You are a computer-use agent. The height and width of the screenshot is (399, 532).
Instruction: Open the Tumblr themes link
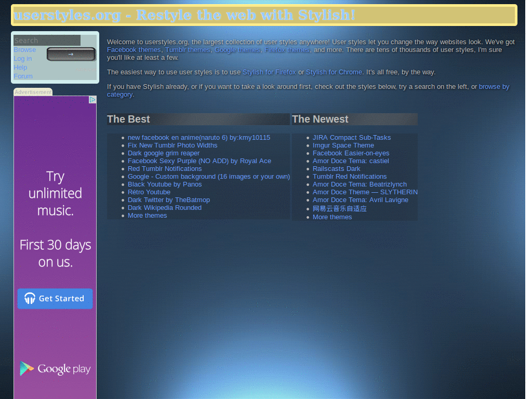pyautogui.click(x=188, y=50)
